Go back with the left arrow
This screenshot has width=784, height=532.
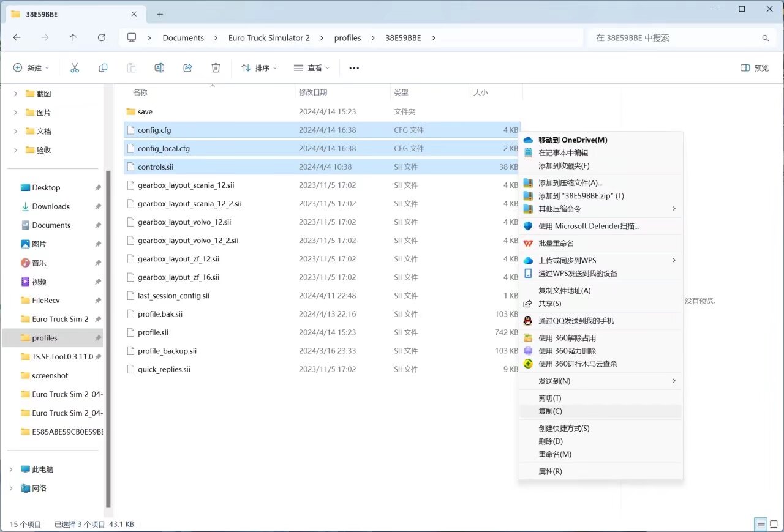[x=17, y=38]
